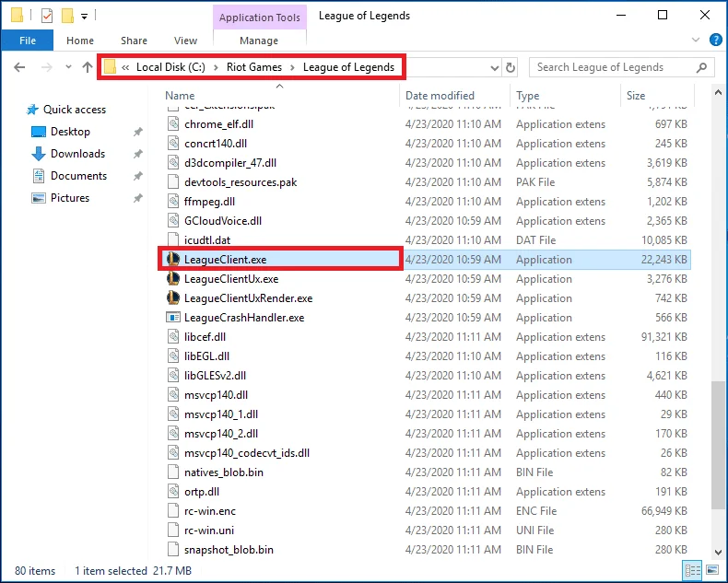Go back with the left arrow button
The image size is (728, 583).
19,67
